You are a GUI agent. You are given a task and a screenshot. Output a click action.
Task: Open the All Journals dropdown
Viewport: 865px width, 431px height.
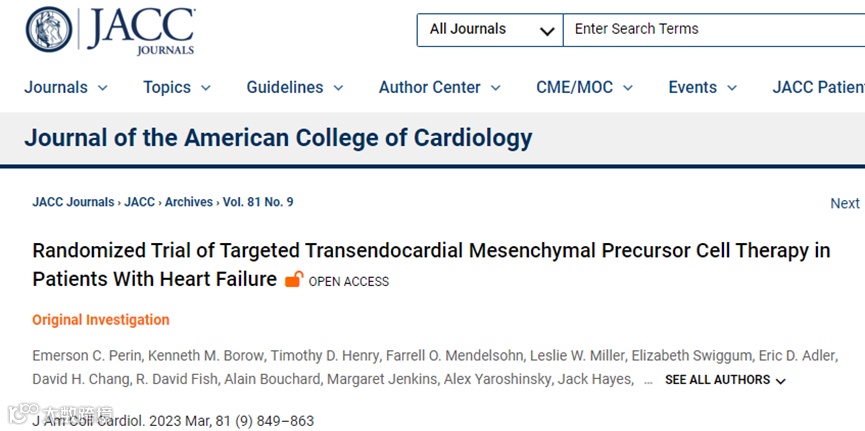[x=490, y=30]
